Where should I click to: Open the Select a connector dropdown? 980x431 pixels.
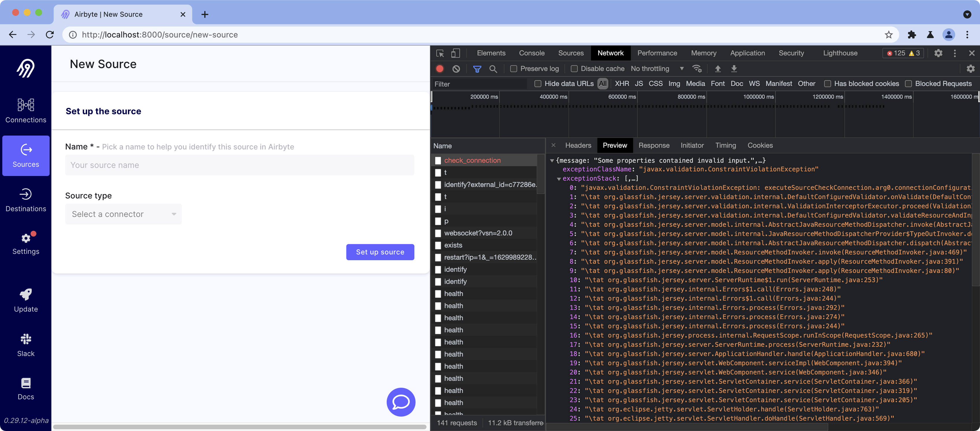click(x=123, y=214)
